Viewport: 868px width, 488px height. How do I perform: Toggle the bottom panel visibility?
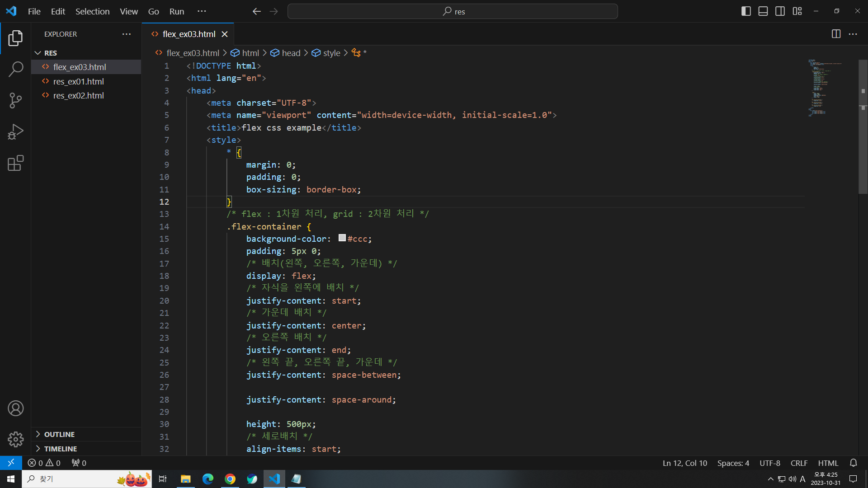pyautogui.click(x=763, y=11)
